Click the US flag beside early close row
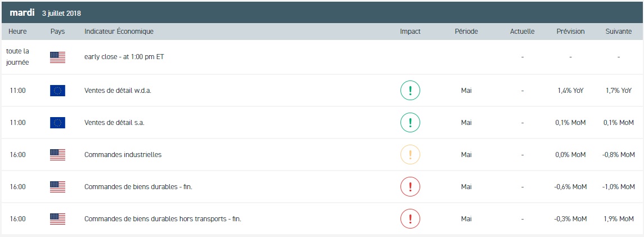The height and width of the screenshot is (237, 644). pos(57,57)
